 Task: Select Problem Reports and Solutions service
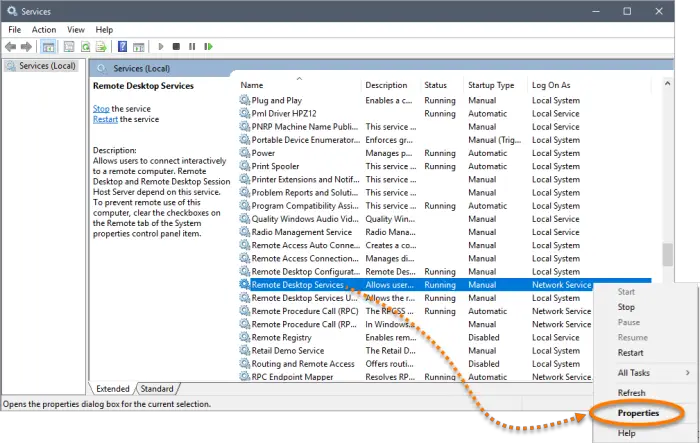click(444, 192)
